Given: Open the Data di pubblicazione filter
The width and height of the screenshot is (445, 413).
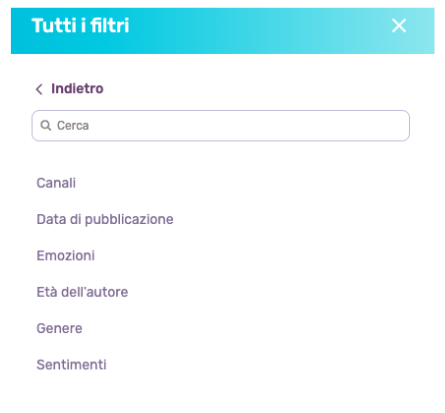Looking at the screenshot, I should pos(105,219).
